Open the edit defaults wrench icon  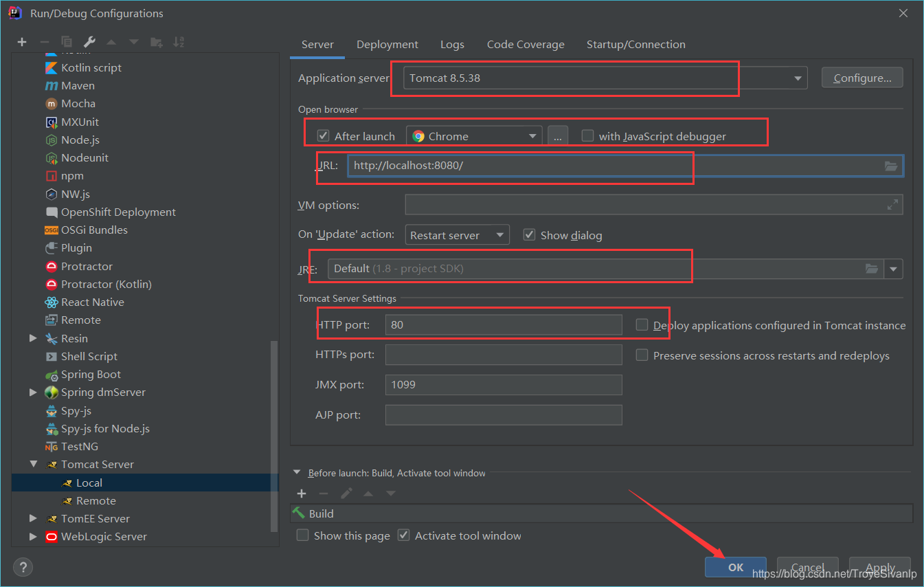click(x=89, y=42)
